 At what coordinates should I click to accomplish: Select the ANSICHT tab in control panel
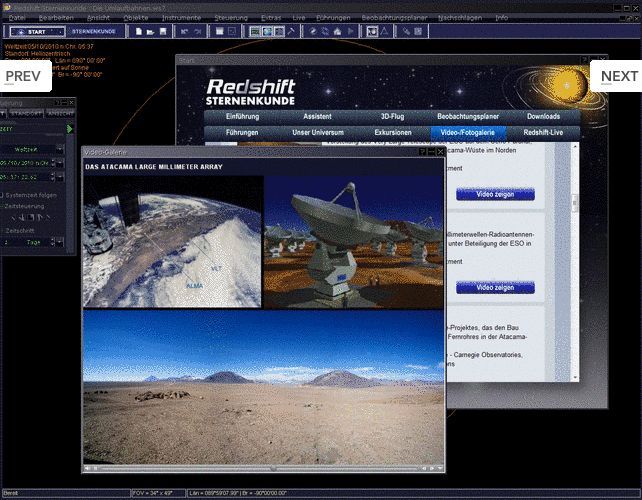[x=60, y=113]
